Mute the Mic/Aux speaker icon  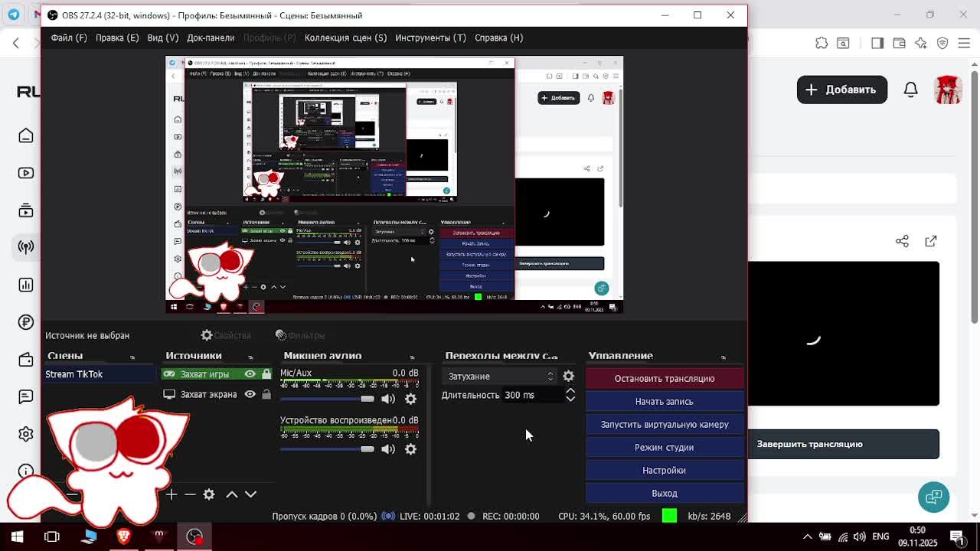coord(388,399)
